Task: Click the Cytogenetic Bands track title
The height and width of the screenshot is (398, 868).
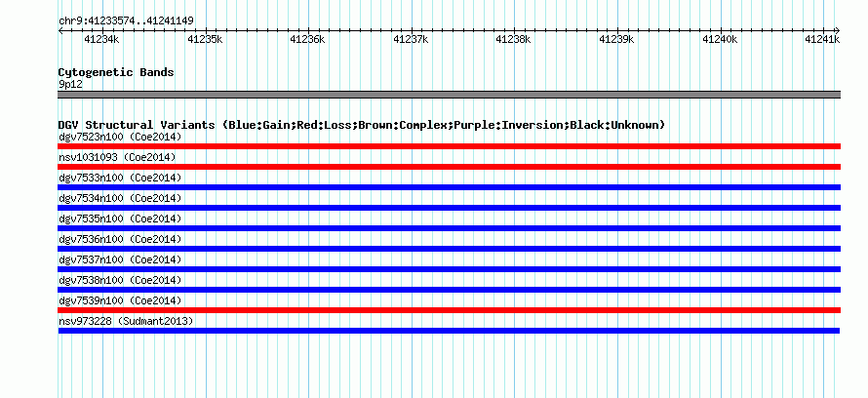Action: click(x=116, y=72)
